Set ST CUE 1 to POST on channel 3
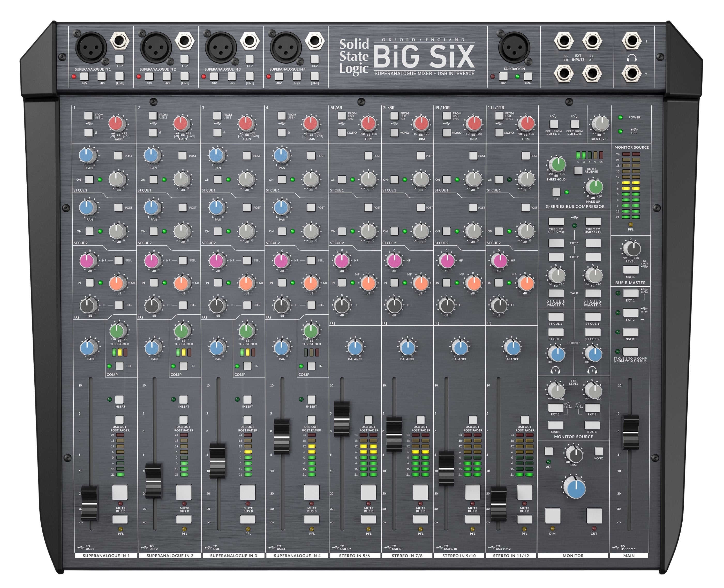The height and width of the screenshot is (588, 724). [247, 156]
